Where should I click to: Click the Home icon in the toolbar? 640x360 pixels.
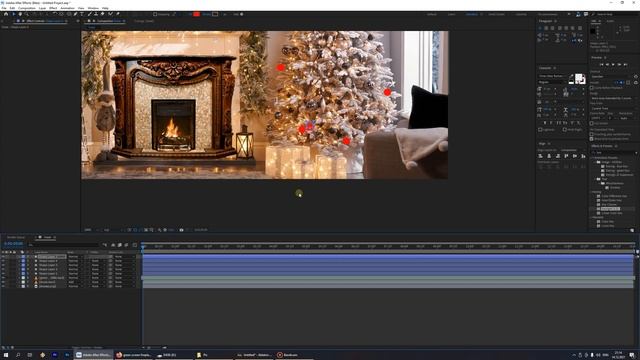(6, 14)
